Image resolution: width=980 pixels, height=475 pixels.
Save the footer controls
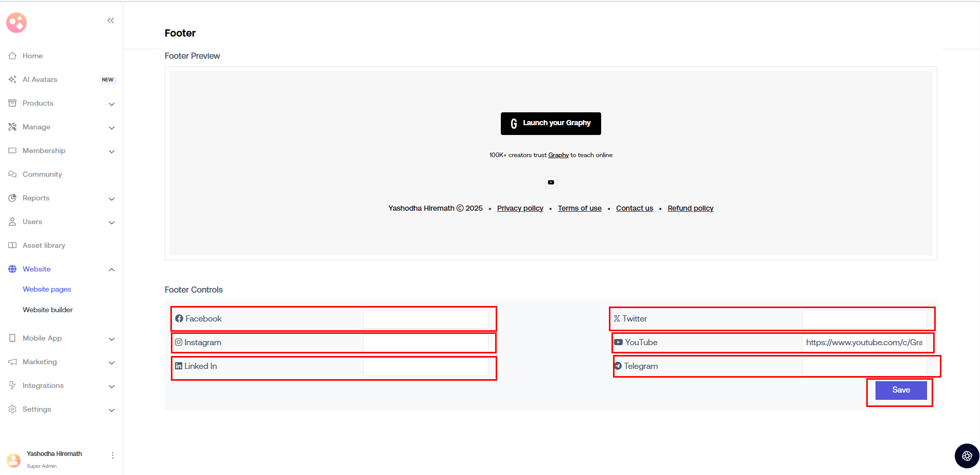point(901,391)
